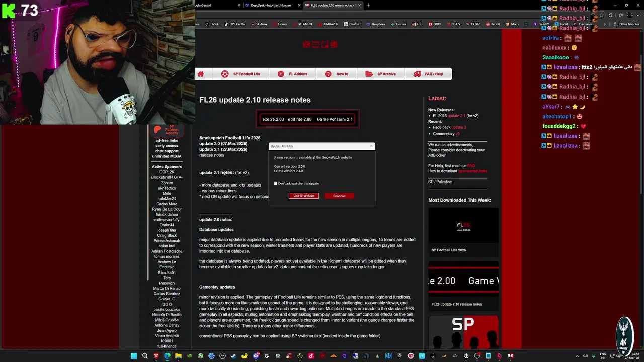The height and width of the screenshot is (362, 644).
Task: Click Most Downloaded This Week heading
Action: (459, 200)
